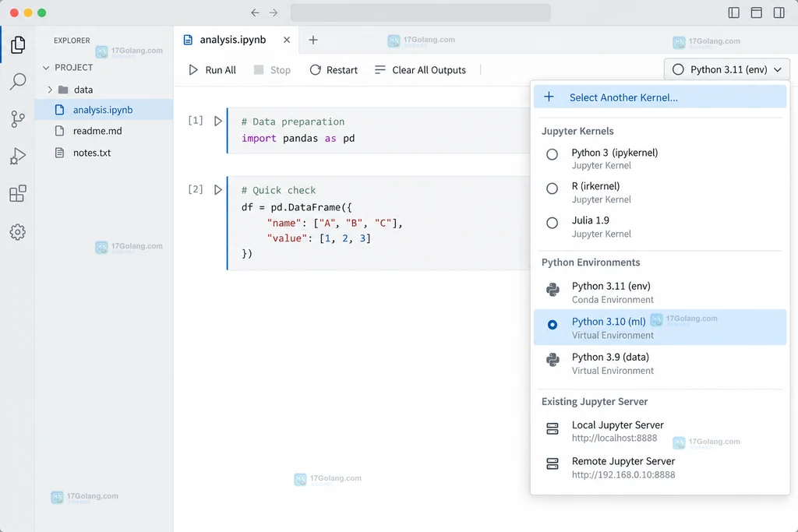Image resolution: width=798 pixels, height=532 pixels.
Task: Run cell 2 with its play icon
Action: [x=218, y=190]
